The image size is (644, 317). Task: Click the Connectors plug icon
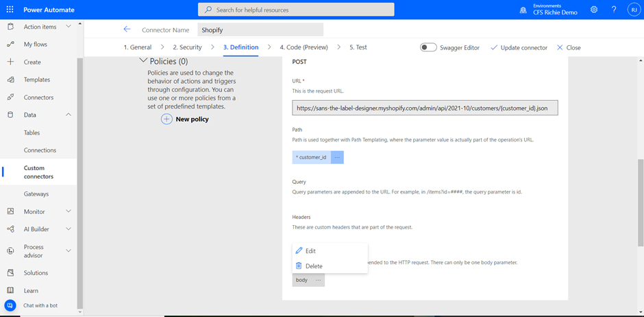(11, 97)
